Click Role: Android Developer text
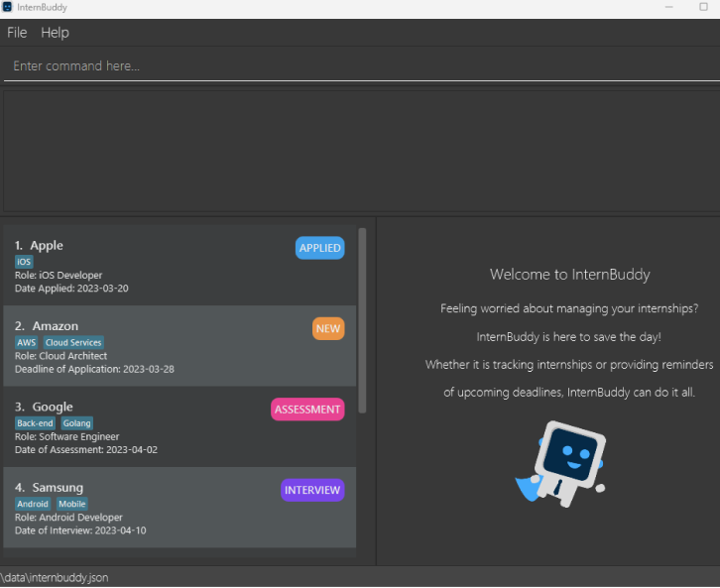 [x=68, y=518]
